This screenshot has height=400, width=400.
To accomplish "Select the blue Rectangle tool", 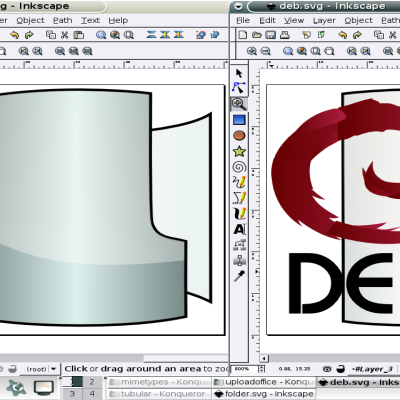I will [239, 120].
